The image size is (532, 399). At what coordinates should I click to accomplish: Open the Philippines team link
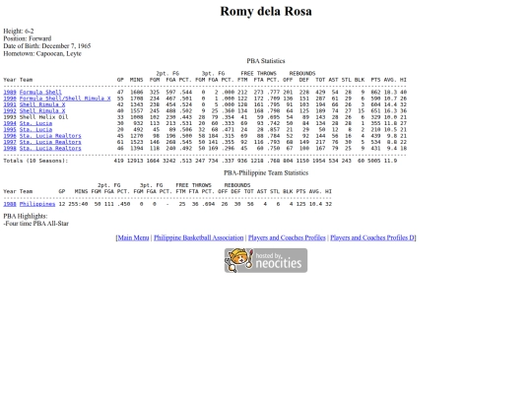coord(37,204)
